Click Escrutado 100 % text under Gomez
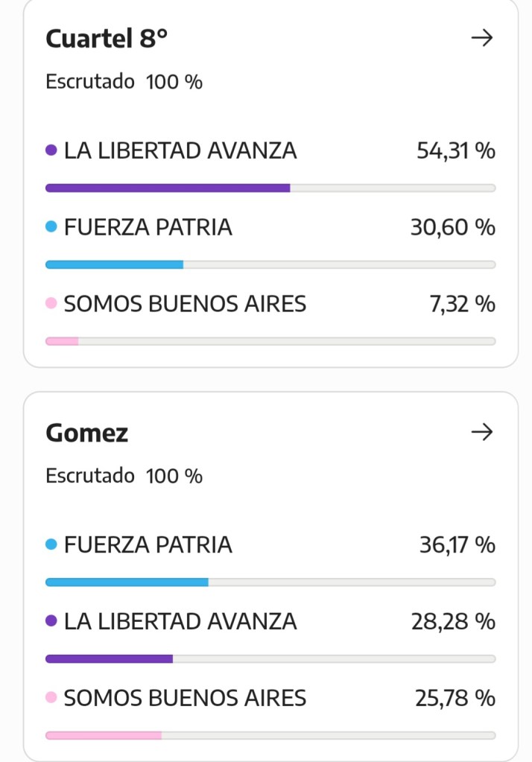This screenshot has height=762, width=532. (124, 475)
